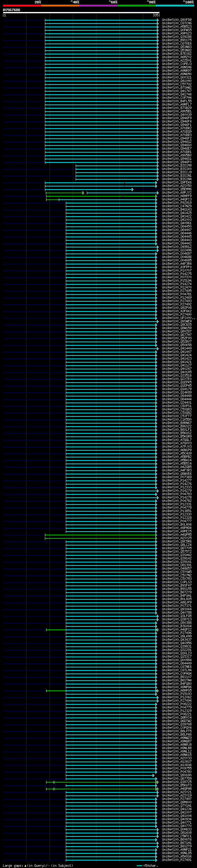
Task: Select hit label UniRef100_A9PJY2
Action: click(x=177, y=193)
